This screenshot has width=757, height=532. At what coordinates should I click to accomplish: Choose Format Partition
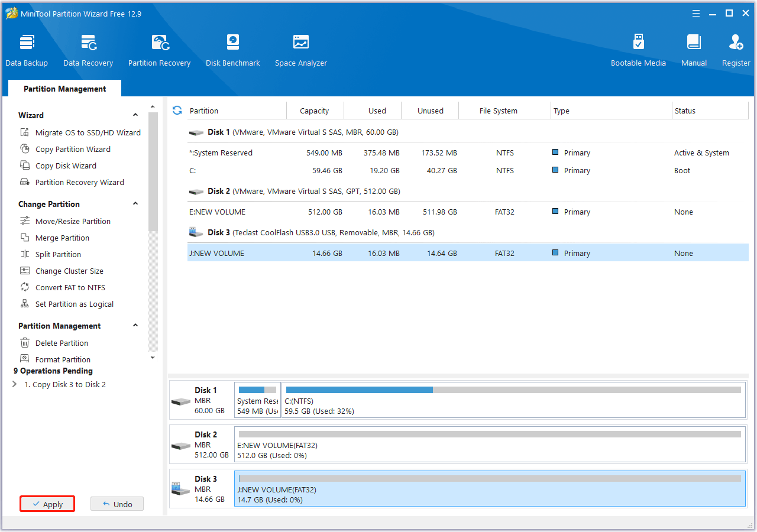pos(55,359)
